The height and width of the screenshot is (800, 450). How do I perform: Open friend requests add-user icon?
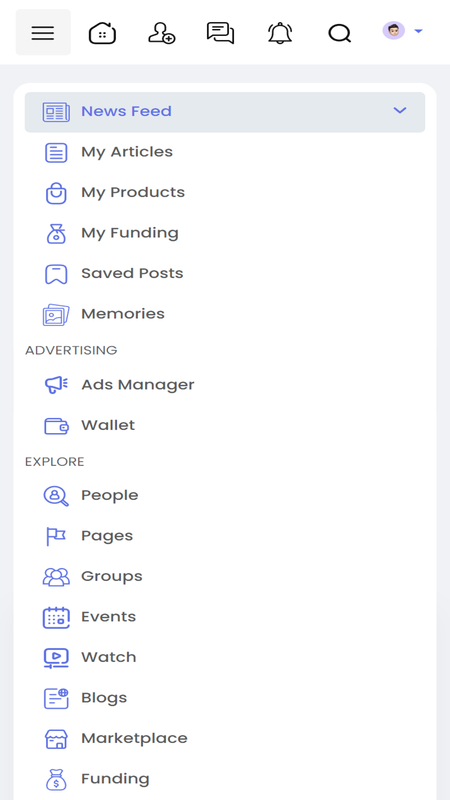162,33
